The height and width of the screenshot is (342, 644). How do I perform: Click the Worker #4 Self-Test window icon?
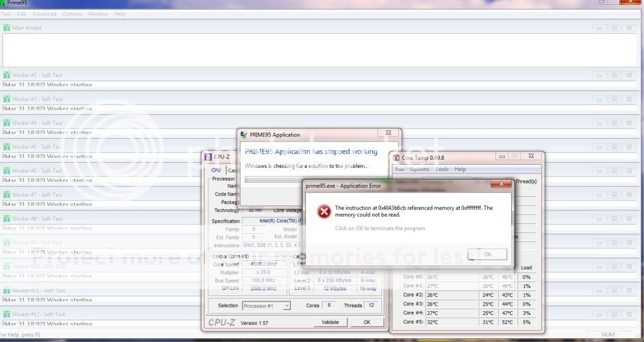click(6, 123)
